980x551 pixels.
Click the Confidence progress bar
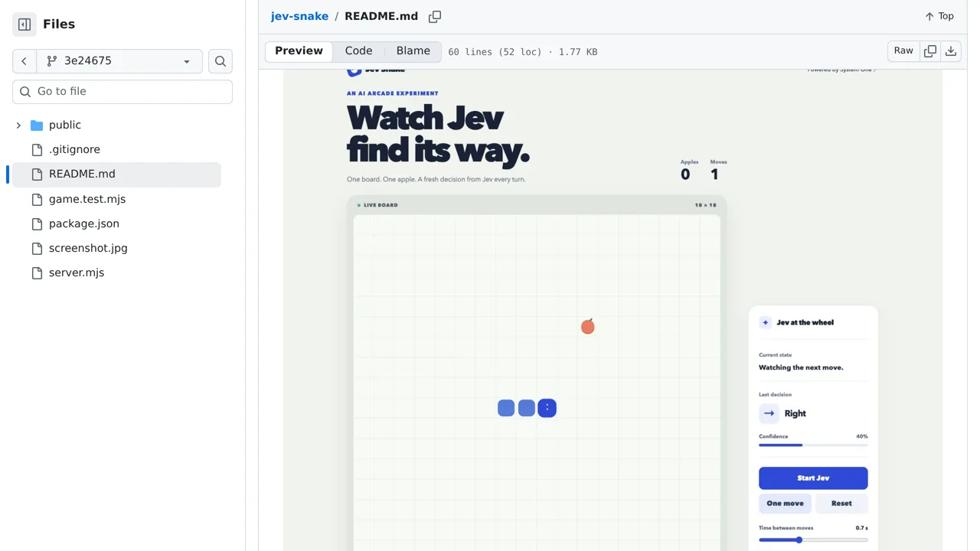point(813,445)
